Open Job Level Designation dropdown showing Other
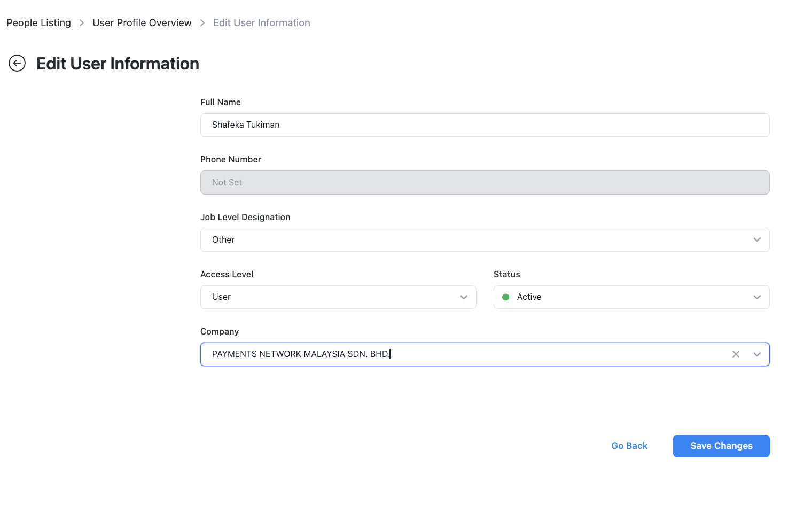The image size is (812, 512). click(475, 239)
